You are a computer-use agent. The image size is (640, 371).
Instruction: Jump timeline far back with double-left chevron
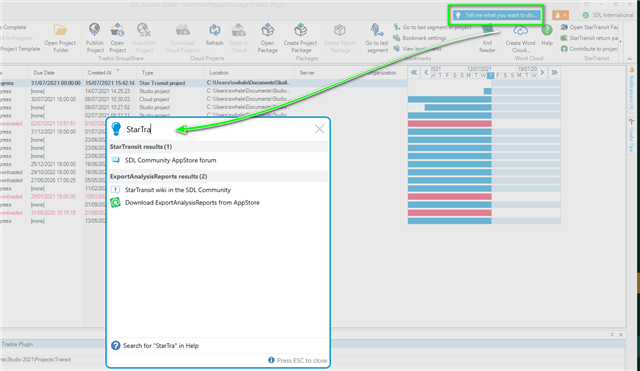[414, 72]
